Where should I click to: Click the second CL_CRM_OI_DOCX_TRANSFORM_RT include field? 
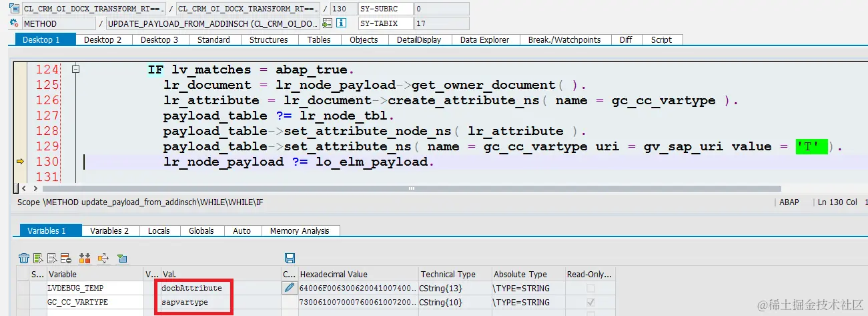(x=248, y=9)
